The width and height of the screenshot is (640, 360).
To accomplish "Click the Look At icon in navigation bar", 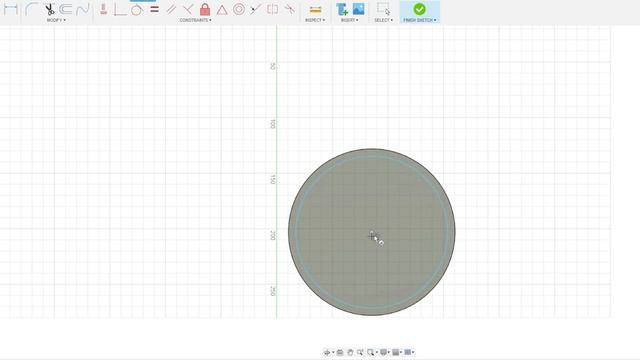I will (340, 352).
